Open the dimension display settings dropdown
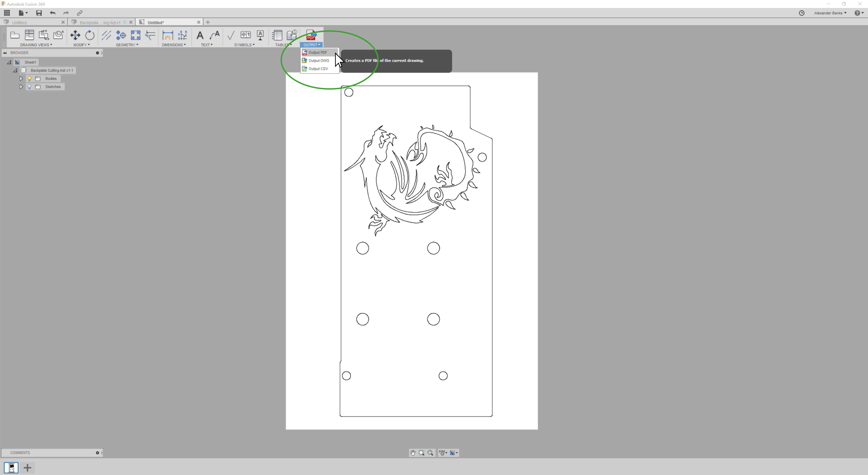Viewport: 868px width, 475px height. [443, 453]
